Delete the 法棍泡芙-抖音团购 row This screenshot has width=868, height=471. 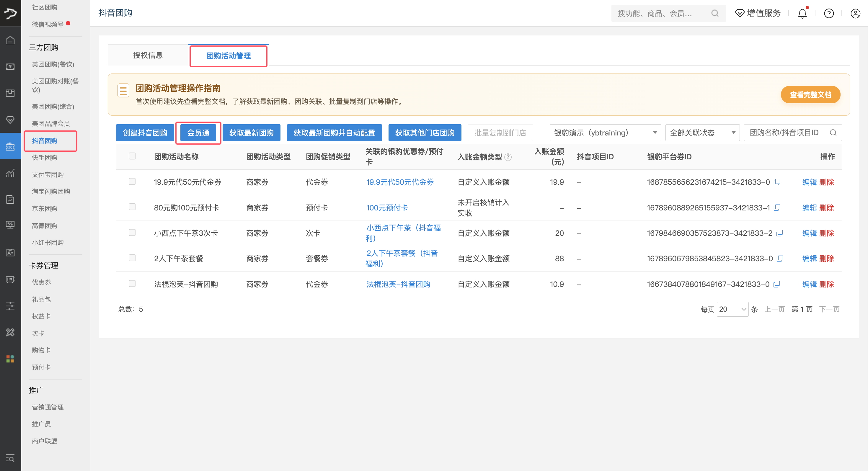pos(827,284)
